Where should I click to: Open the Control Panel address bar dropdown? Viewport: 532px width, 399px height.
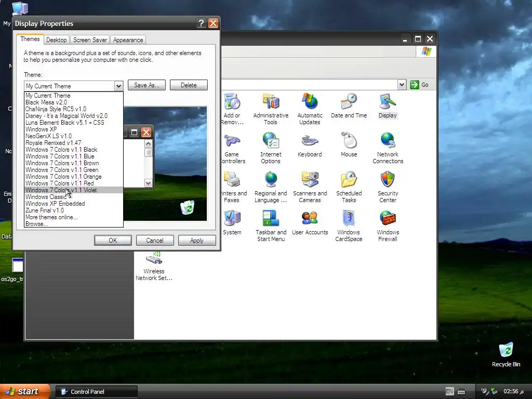coord(402,85)
